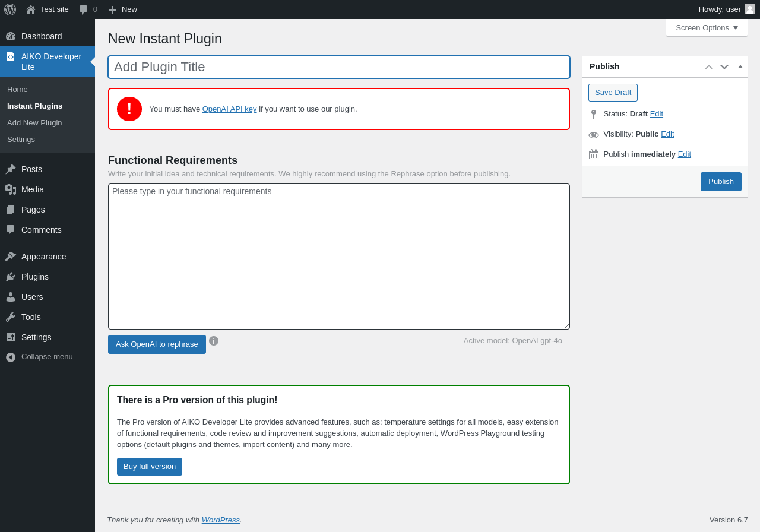Focus the functional requirements textarea
The width and height of the screenshot is (760, 532).
pos(339,256)
